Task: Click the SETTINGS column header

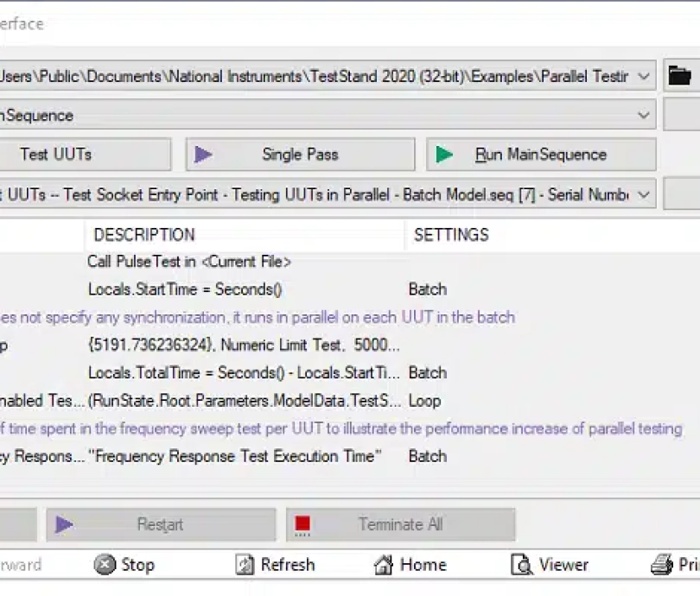Action: pyautogui.click(x=451, y=235)
